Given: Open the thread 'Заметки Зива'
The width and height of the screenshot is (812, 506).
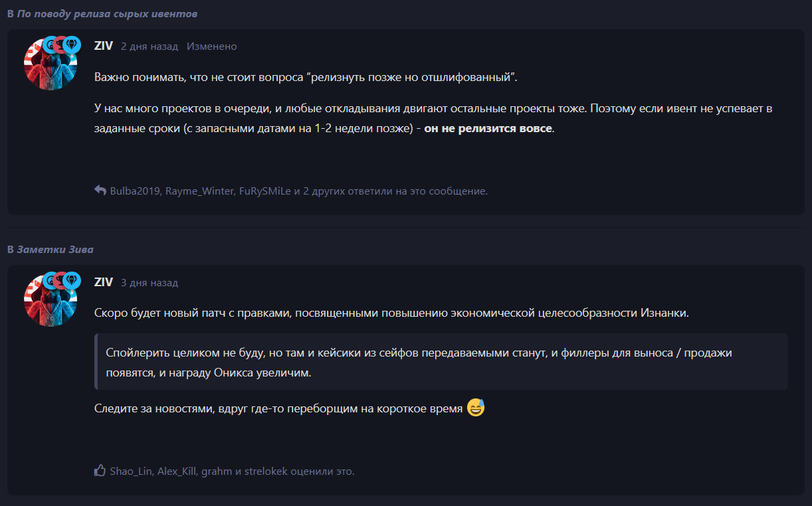Looking at the screenshot, I should point(55,250).
